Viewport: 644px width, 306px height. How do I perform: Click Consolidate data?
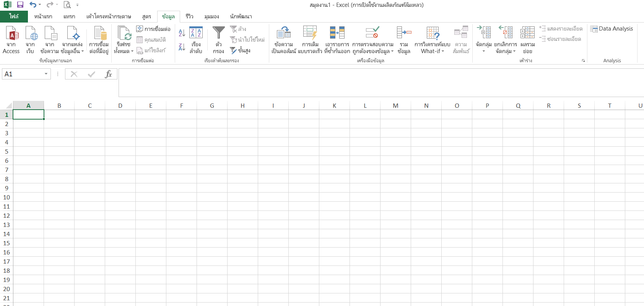(404, 40)
